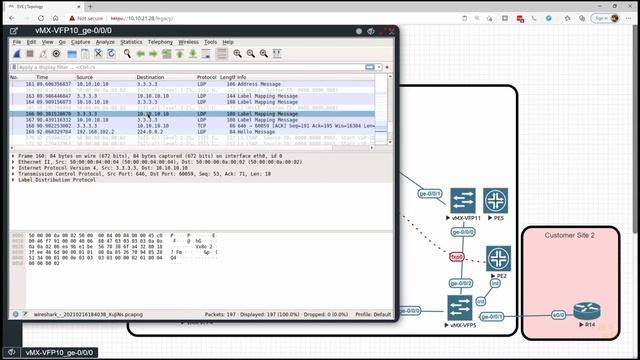
Task: Open the Capture menu
Action: click(80, 42)
